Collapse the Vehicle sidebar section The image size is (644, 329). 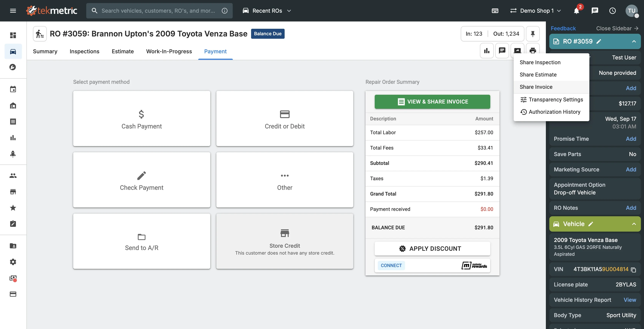point(634,224)
